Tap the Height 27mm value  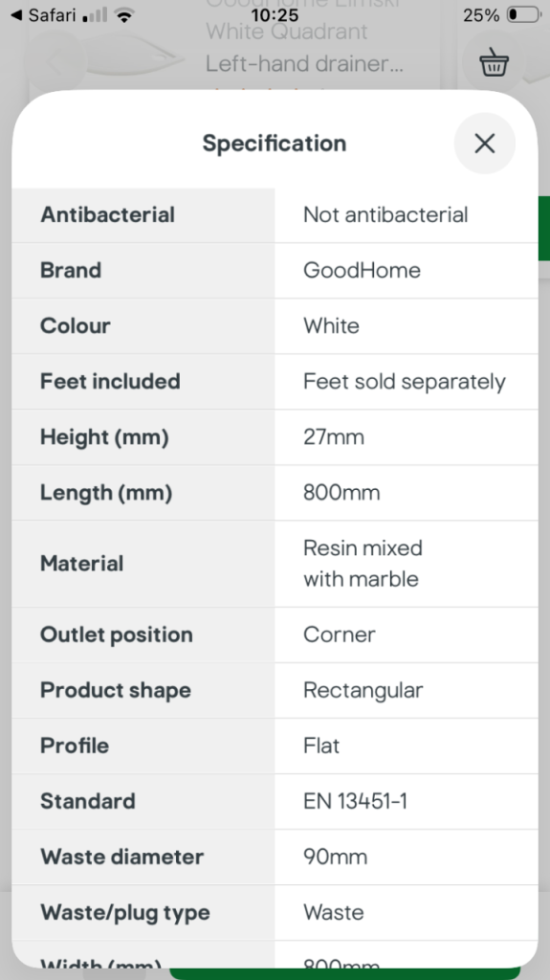[334, 436]
